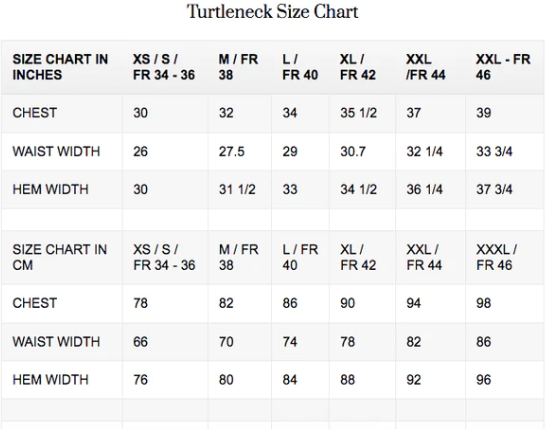The width and height of the screenshot is (547, 429).
Task: Select the chest value 78 in cm
Action: 140,303
